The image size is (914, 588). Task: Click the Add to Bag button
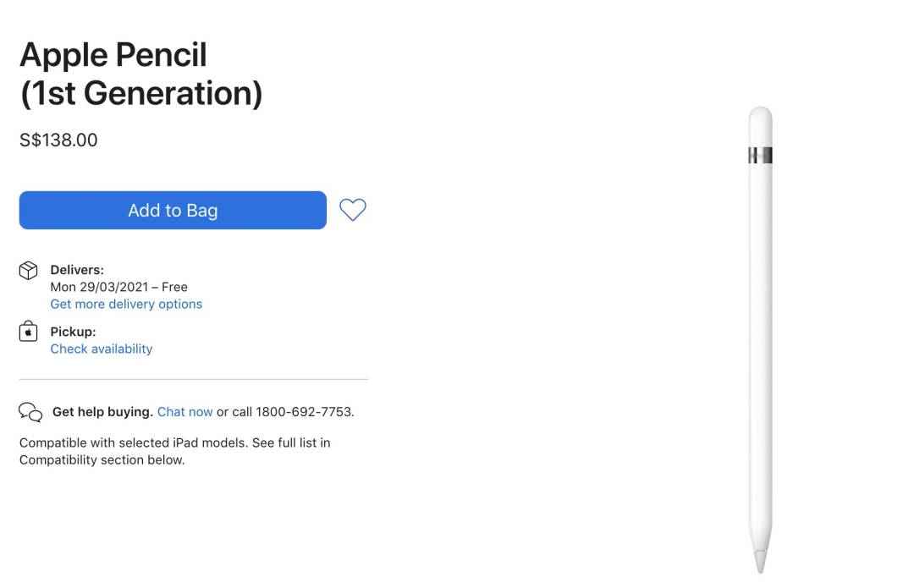(x=173, y=211)
